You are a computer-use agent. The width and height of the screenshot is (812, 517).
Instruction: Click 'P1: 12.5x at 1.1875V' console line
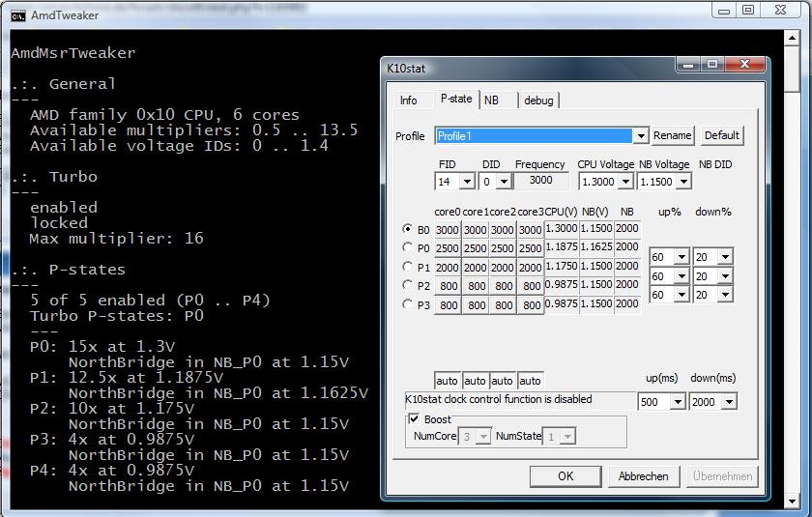tap(127, 377)
